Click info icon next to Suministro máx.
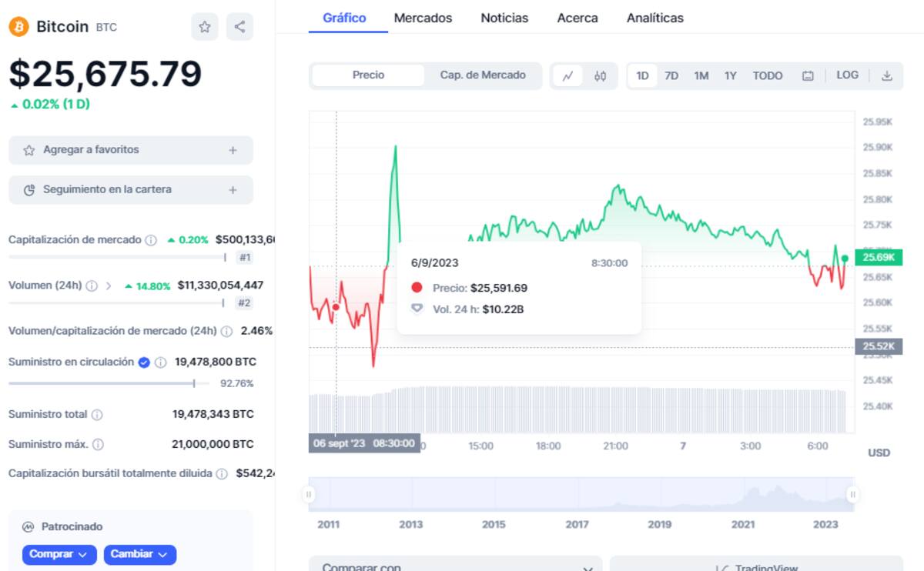The image size is (924, 571). click(99, 445)
